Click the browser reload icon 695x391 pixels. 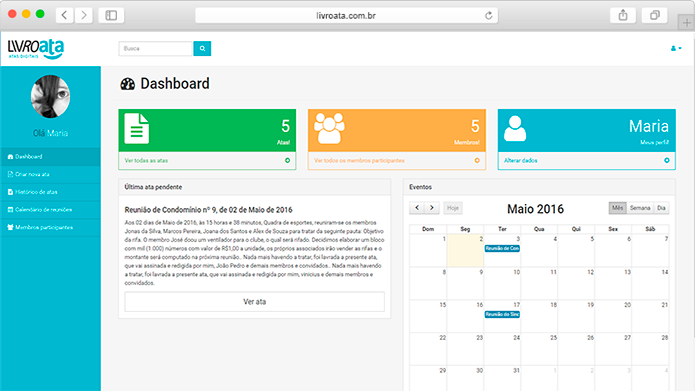tap(488, 16)
